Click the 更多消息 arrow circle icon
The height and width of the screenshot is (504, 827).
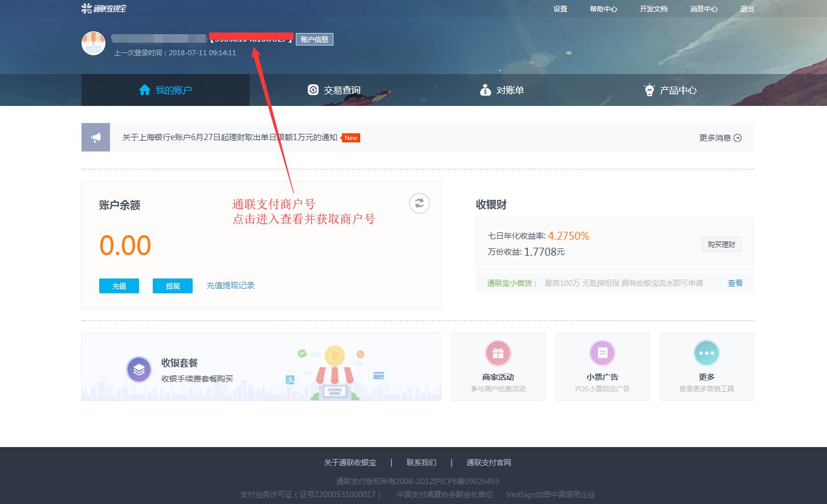738,138
